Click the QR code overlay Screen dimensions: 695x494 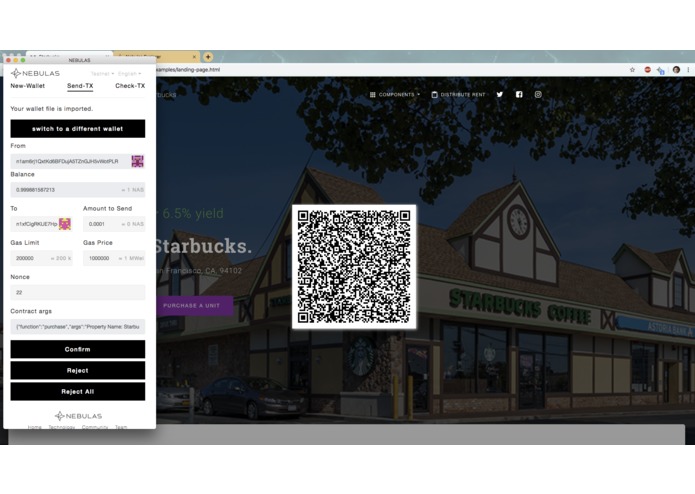click(x=354, y=267)
